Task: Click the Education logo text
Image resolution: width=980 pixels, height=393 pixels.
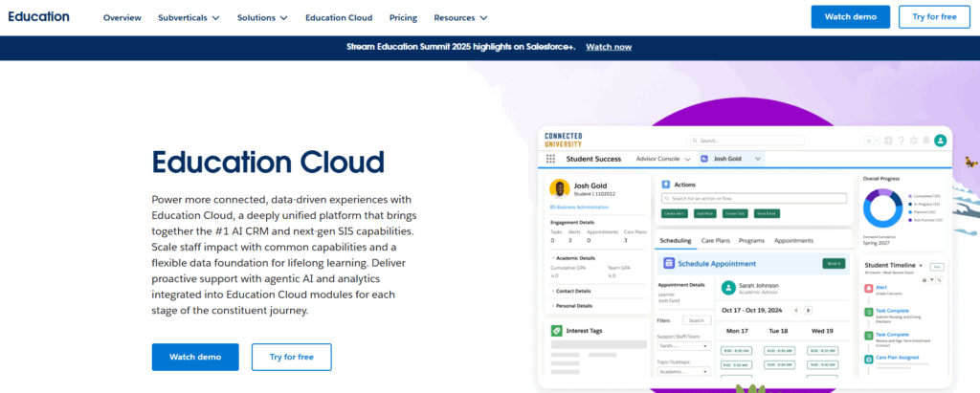Action: point(38,17)
